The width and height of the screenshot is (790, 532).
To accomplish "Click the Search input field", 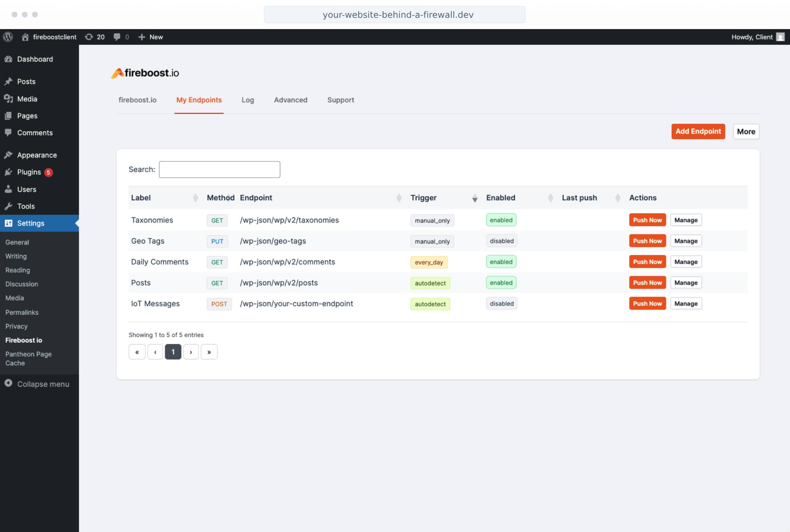I will point(219,169).
